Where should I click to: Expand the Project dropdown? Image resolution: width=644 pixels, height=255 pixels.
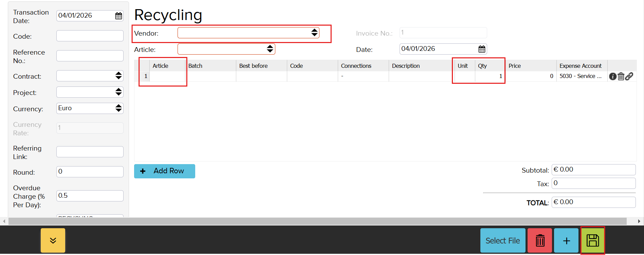pos(90,92)
